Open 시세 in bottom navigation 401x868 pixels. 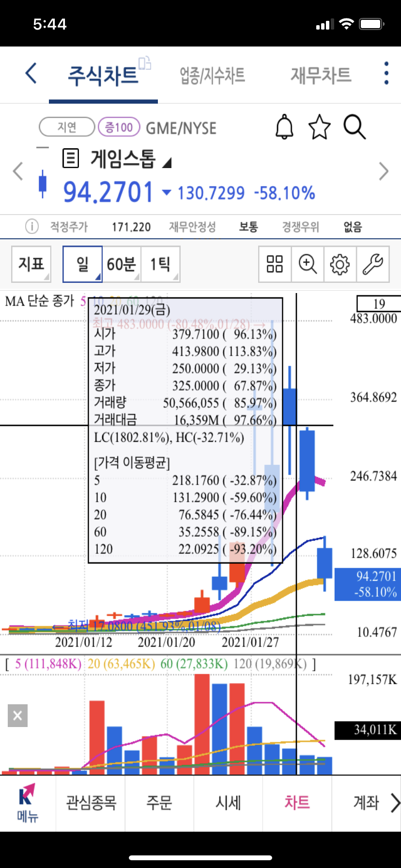[x=228, y=803]
